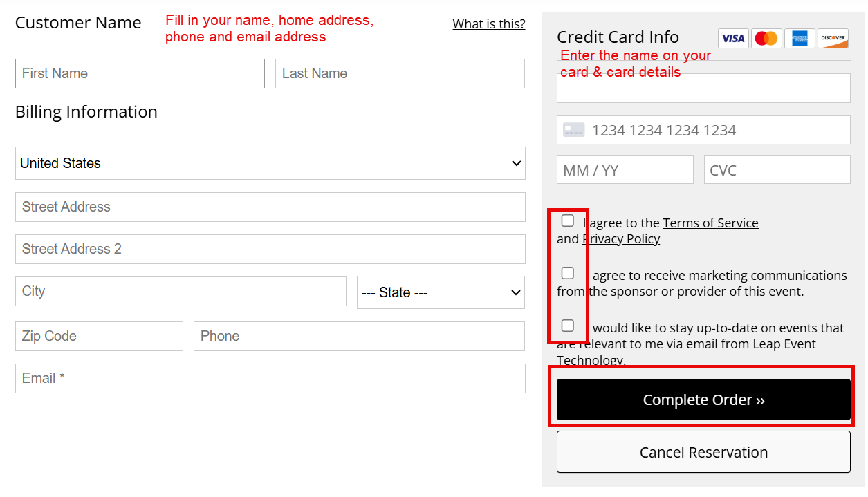Open the Privacy Policy link
The width and height of the screenshot is (868, 497).
pyautogui.click(x=622, y=238)
